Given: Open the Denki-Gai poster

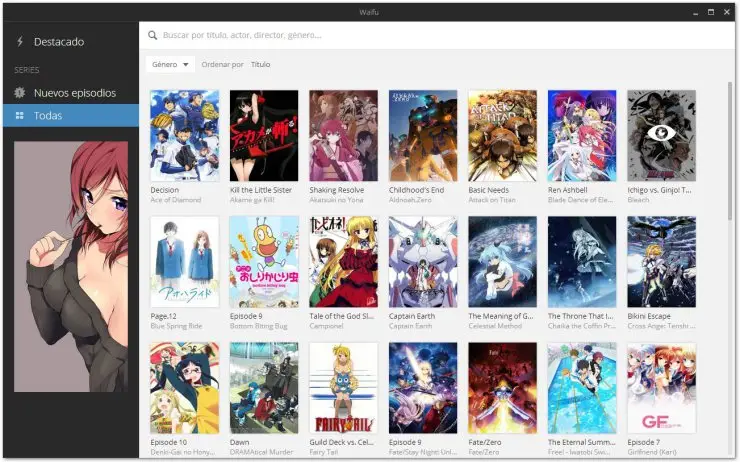Looking at the screenshot, I should coord(185,388).
